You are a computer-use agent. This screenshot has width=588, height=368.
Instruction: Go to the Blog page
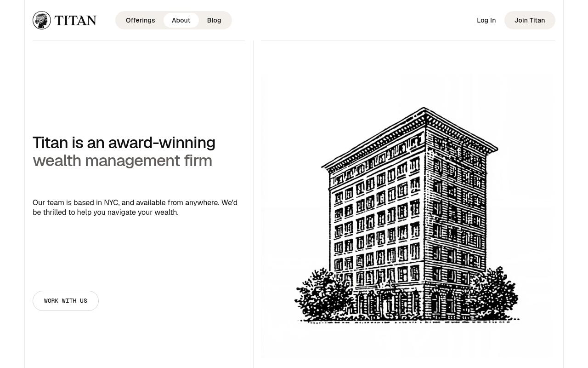coord(214,20)
